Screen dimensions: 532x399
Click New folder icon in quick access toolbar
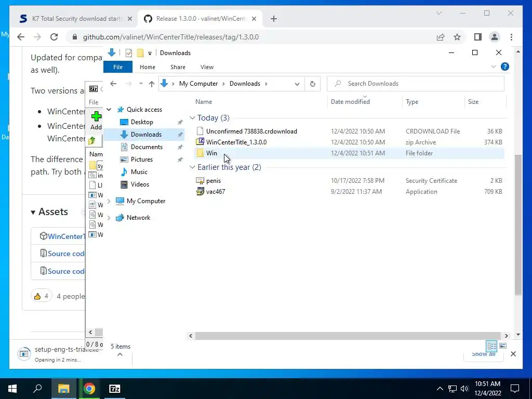[140, 53]
